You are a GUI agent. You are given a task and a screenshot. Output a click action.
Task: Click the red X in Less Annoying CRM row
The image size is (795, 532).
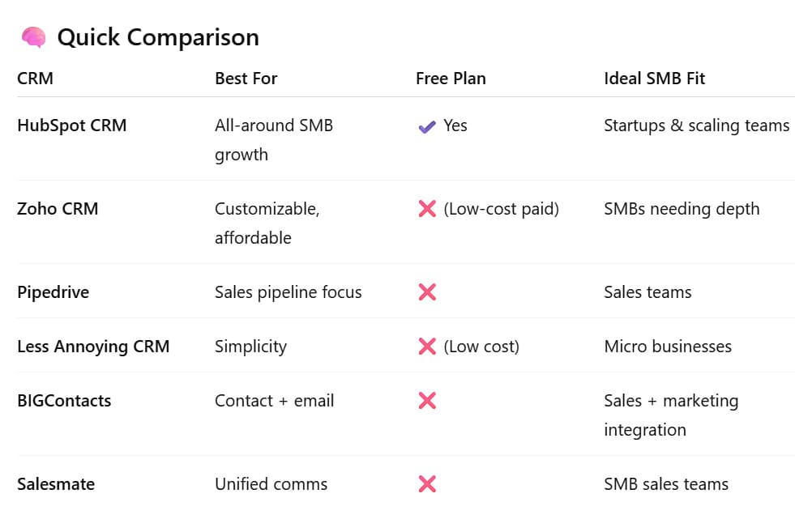point(427,347)
